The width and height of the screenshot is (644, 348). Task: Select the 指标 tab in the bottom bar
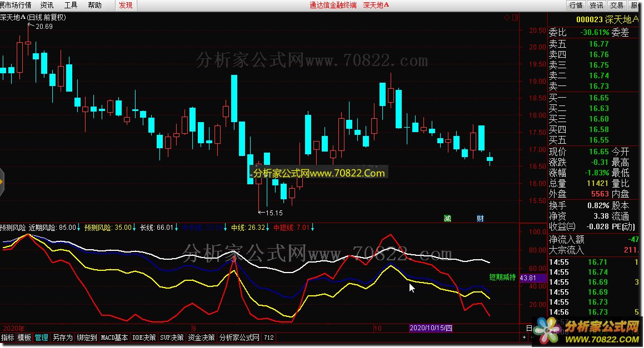7,338
